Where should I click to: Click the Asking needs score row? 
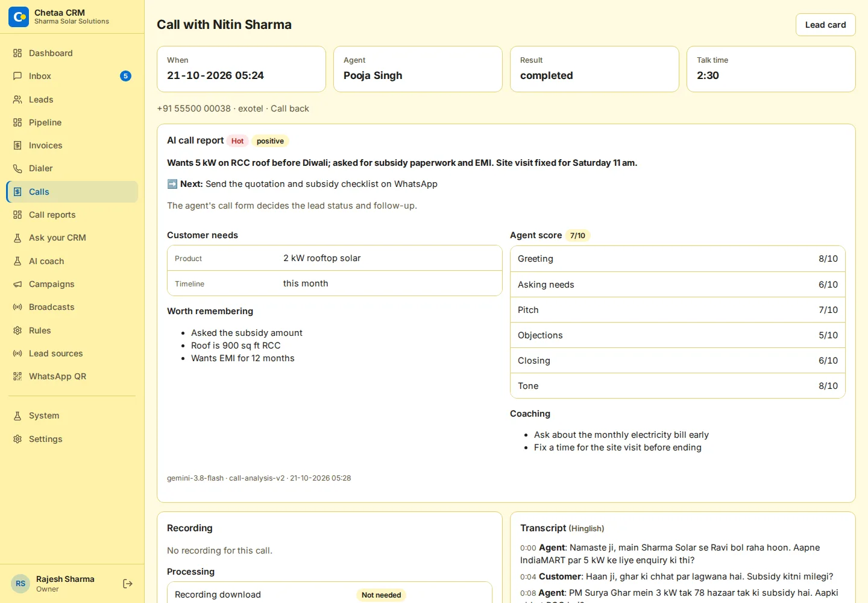tap(678, 285)
